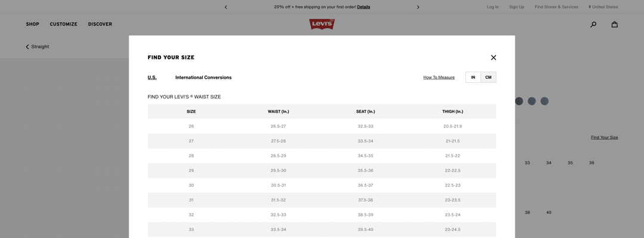Click the THIGH (In.) column header
This screenshot has height=238, width=644.
(x=453, y=112)
